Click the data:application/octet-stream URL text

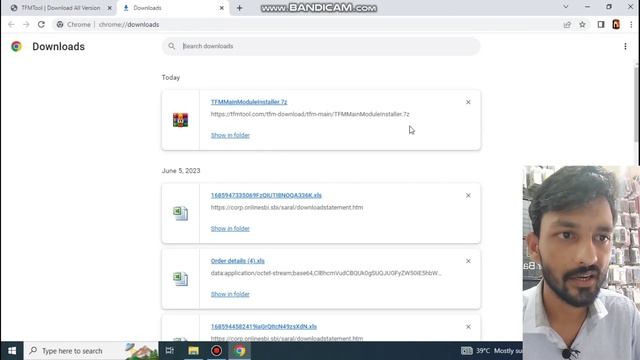tap(326, 273)
